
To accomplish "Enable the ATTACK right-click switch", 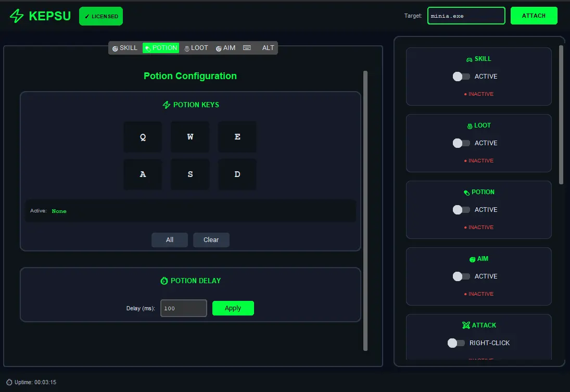I will (456, 343).
